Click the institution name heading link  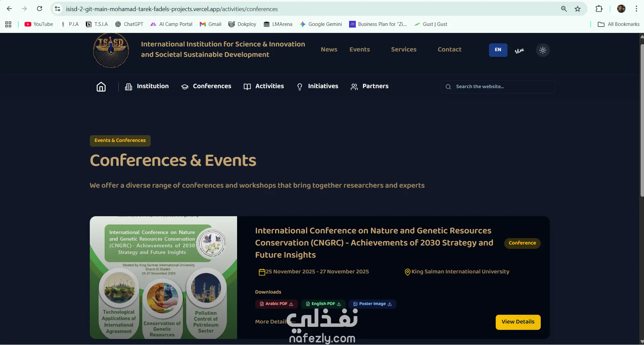[223, 49]
